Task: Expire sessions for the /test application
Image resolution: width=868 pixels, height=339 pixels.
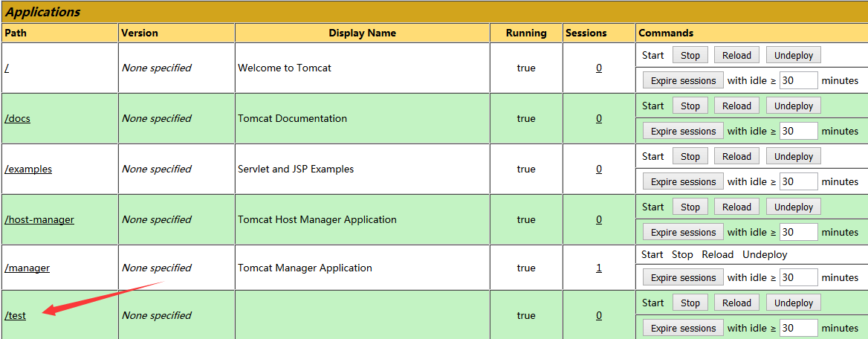Action: click(683, 328)
